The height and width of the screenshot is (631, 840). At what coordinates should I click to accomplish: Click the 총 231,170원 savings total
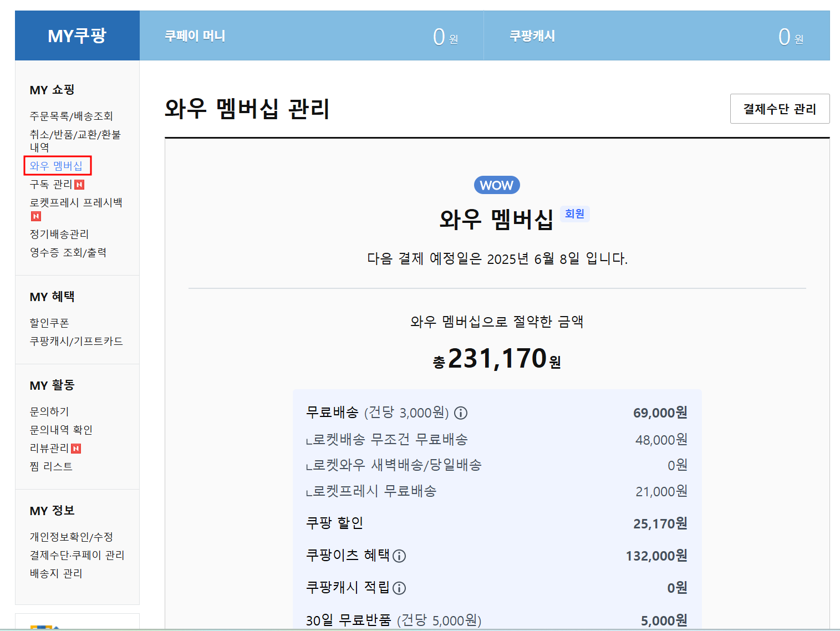[x=497, y=359]
